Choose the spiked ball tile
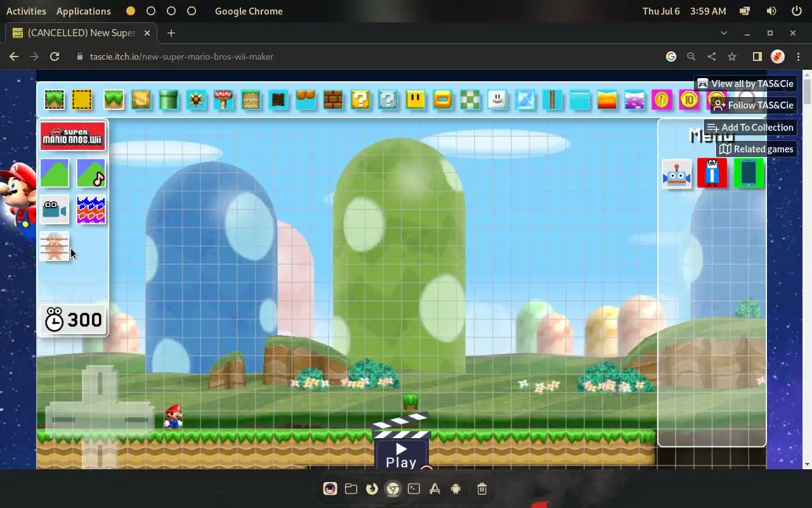Screen dimensions: 812x508 coord(196,100)
